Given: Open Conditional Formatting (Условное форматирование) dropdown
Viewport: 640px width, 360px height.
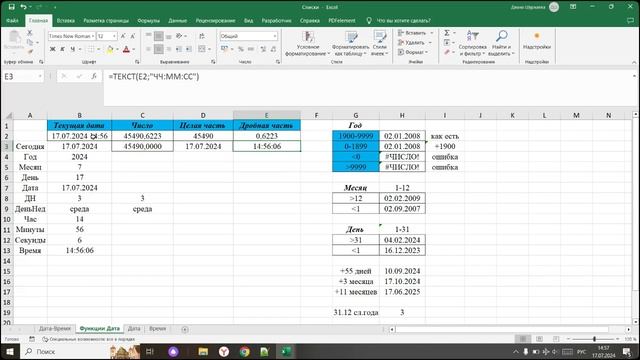Looking at the screenshot, I should pos(308,43).
